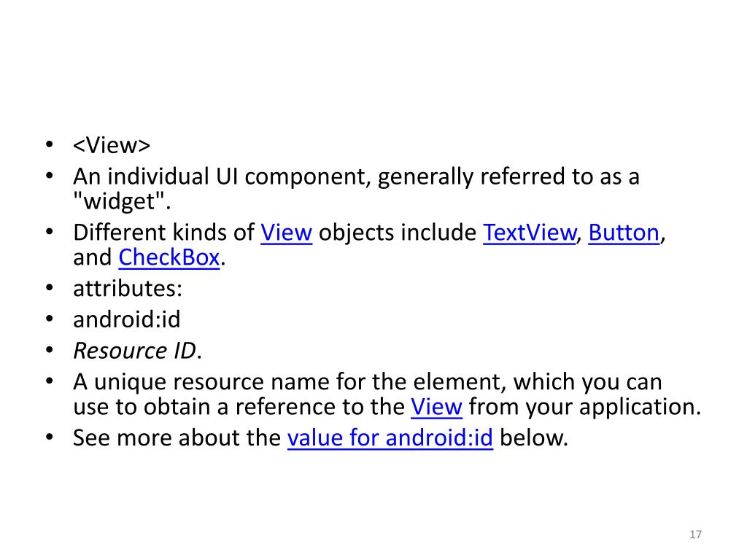Image resolution: width=747 pixels, height=560 pixels.
Task: Click the words "See more about the"
Action: [177, 439]
